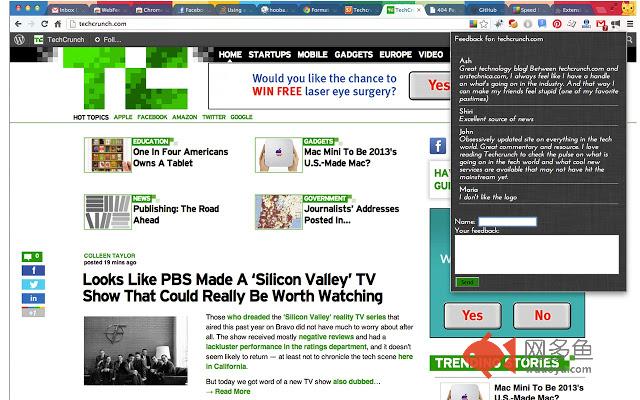Image resolution: width=640 pixels, height=400 pixels.
Task: Switch to the hoobs... tab
Action: pos(278,9)
